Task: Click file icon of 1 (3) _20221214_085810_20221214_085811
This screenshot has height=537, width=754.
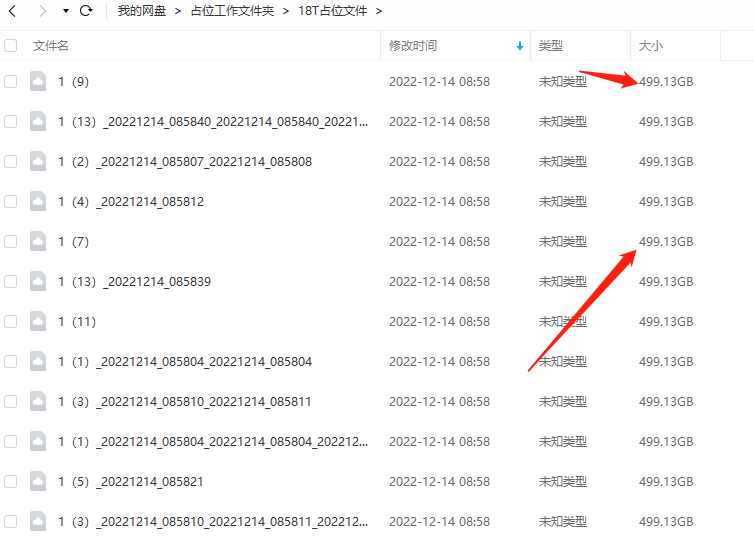Action: pos(38,400)
